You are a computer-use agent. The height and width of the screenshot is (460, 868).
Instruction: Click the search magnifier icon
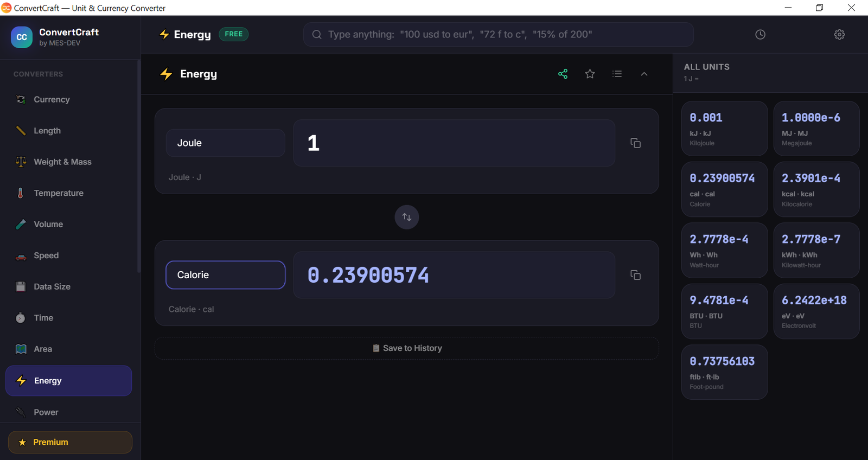click(x=317, y=35)
